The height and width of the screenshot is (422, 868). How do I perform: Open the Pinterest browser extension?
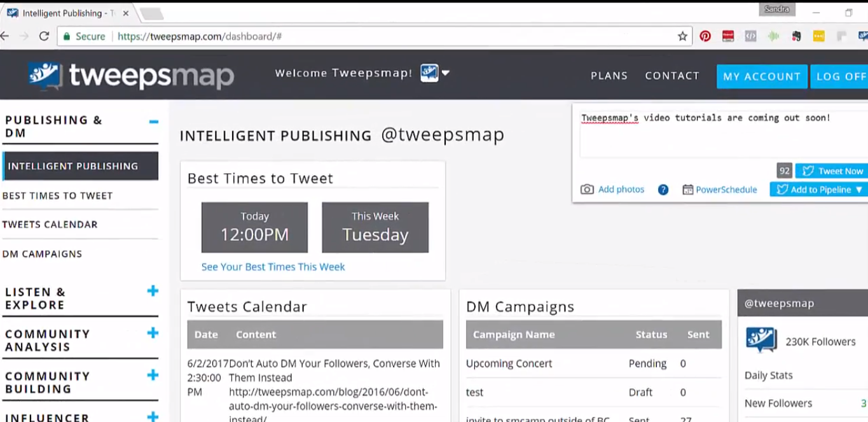[705, 36]
